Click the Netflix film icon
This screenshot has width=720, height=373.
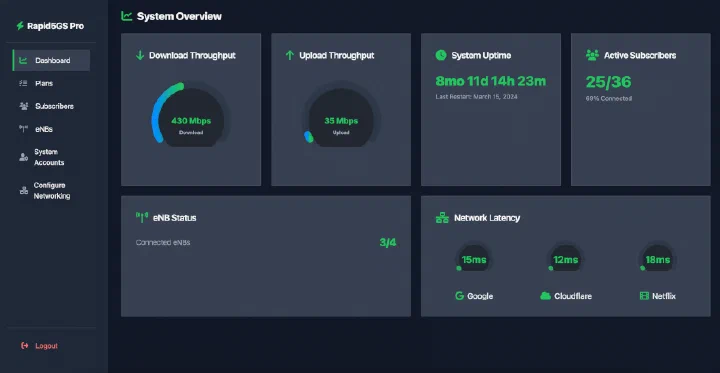644,296
